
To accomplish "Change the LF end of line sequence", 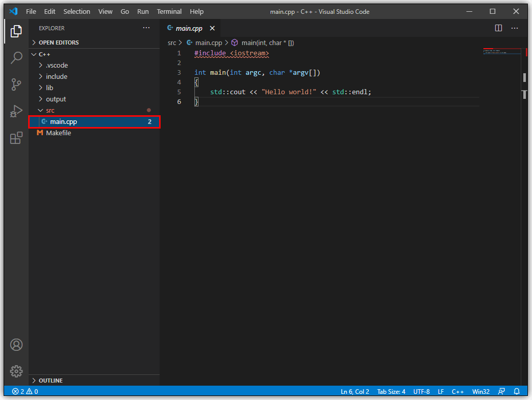I will coord(441,391).
